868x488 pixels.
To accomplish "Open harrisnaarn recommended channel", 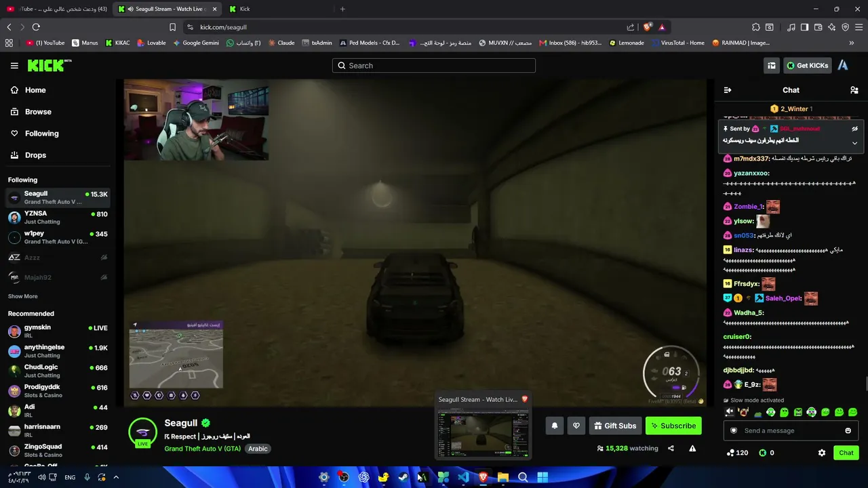I will click(x=57, y=430).
